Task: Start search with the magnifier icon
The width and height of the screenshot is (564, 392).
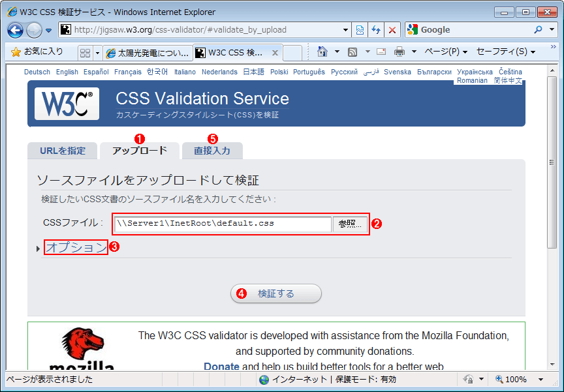Action: tap(538, 30)
